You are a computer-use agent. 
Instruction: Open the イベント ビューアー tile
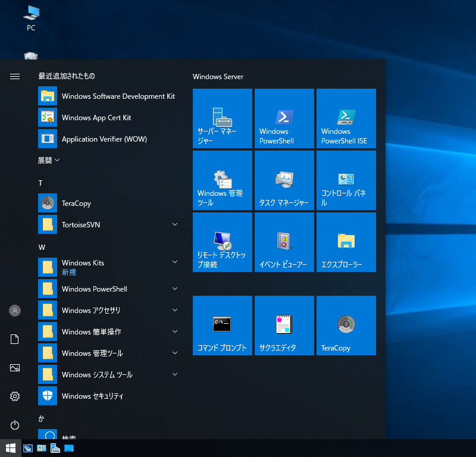(284, 242)
